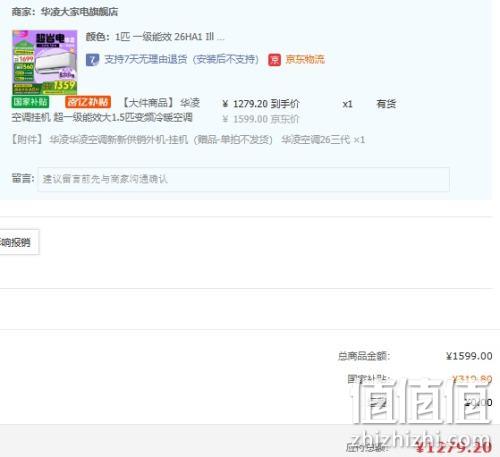Click the 国家补贴 discount amount row
The height and width of the screenshot is (457, 500).
pyautogui.click(x=420, y=379)
